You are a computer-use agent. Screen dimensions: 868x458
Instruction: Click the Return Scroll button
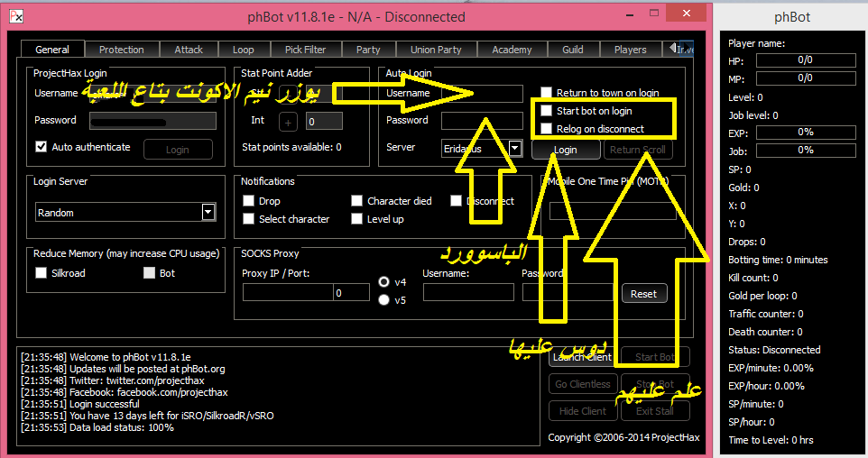coord(638,150)
